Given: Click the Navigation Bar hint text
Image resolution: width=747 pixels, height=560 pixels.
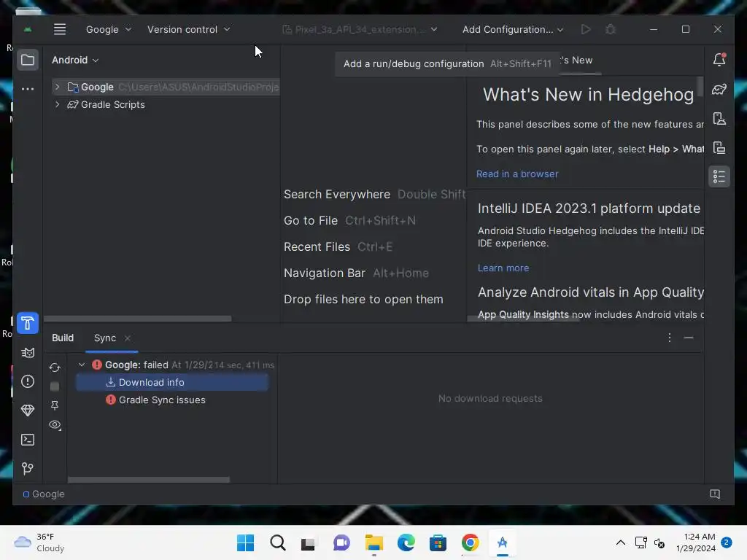Looking at the screenshot, I should pos(325,273).
